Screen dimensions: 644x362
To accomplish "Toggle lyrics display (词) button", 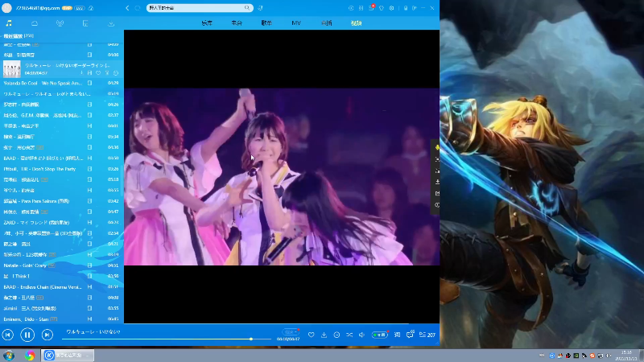I will [397, 335].
